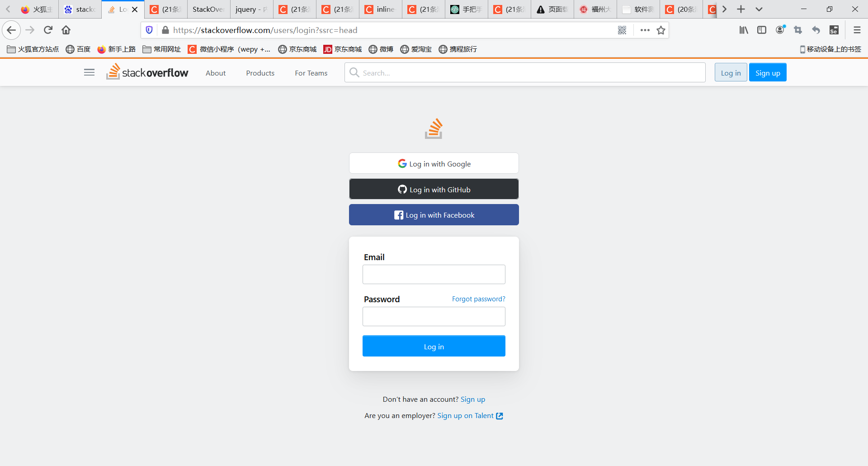
Task: Show site security padlock info
Action: click(165, 30)
